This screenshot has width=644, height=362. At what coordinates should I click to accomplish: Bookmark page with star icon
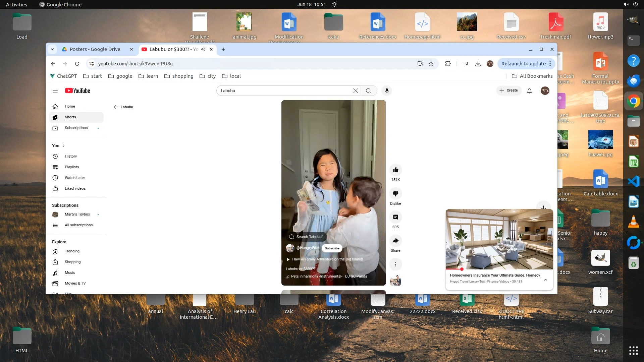[431, 64]
